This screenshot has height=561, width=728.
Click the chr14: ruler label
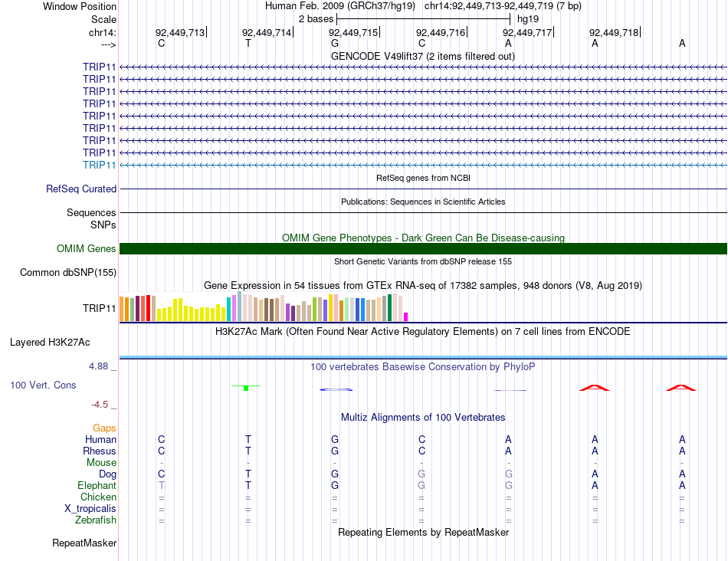click(x=103, y=32)
